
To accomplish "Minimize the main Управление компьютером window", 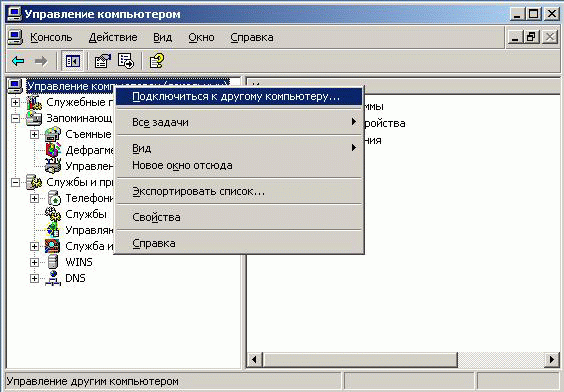I will 517,14.
